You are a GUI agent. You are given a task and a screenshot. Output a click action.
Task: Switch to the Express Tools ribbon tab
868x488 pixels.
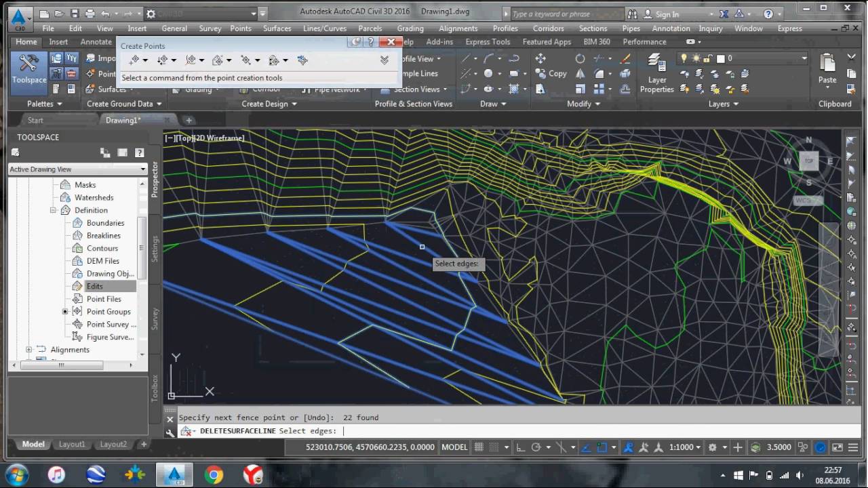pos(488,41)
